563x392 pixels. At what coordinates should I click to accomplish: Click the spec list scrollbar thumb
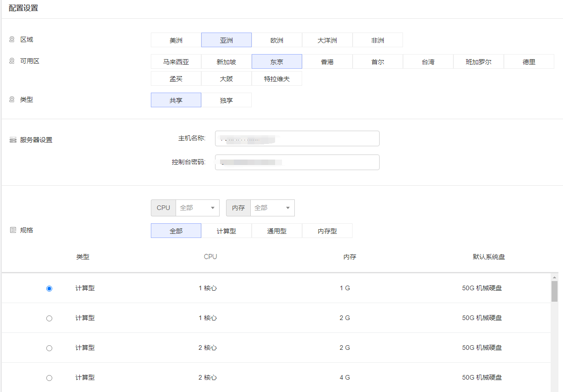[x=554, y=291]
